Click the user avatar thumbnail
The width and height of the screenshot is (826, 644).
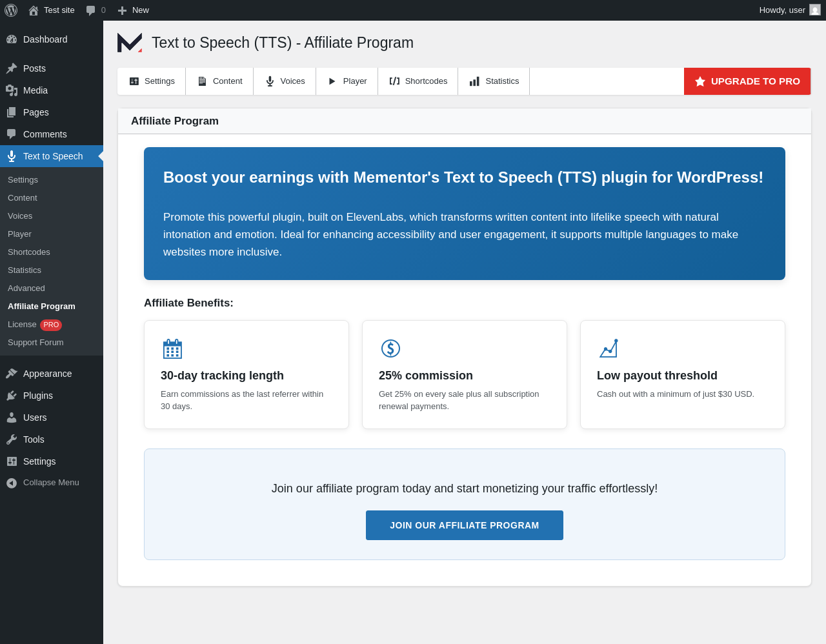pos(815,10)
